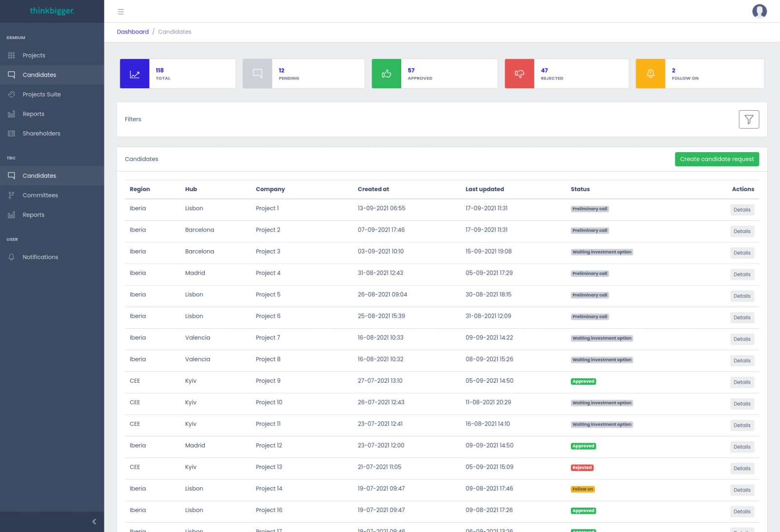The width and height of the screenshot is (780, 532).
Task: Expand the Filters panel
Action: coord(133,119)
